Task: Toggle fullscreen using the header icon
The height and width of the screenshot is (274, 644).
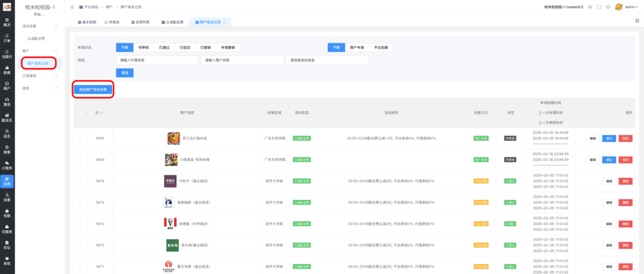Action: tap(599, 7)
